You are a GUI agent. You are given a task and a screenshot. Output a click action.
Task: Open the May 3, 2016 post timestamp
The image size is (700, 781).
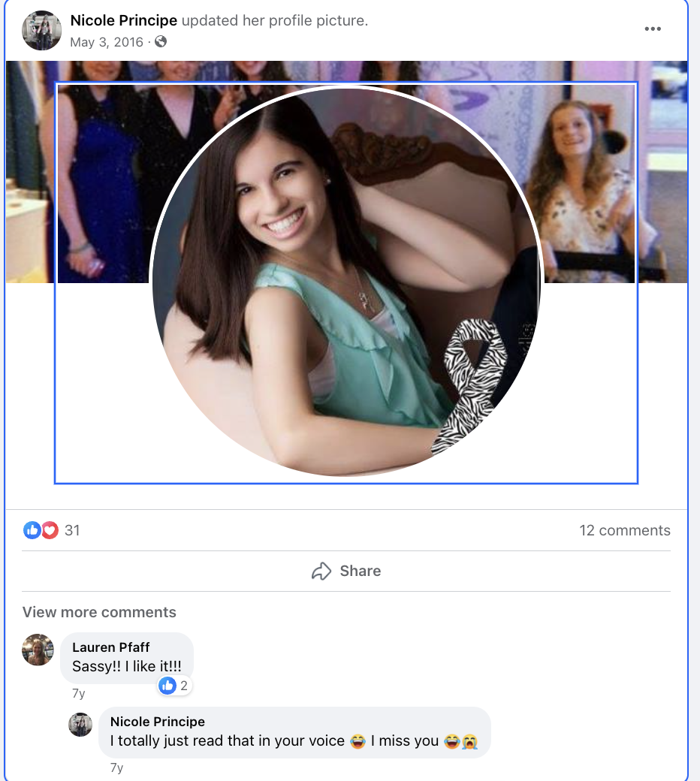[x=107, y=42]
